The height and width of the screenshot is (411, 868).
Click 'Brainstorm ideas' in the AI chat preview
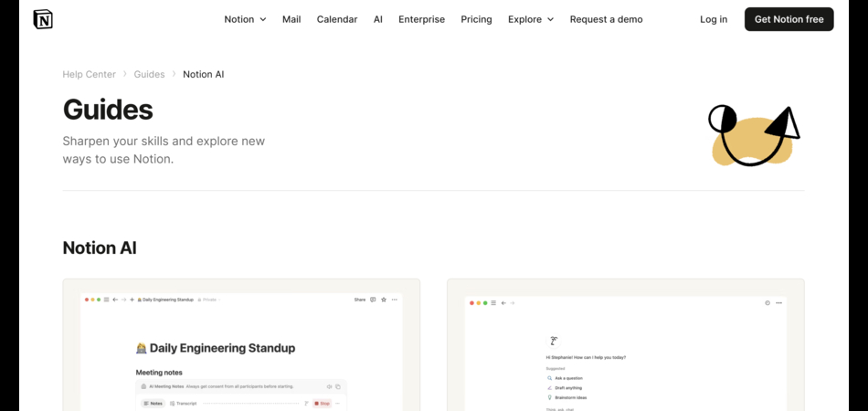566,397
